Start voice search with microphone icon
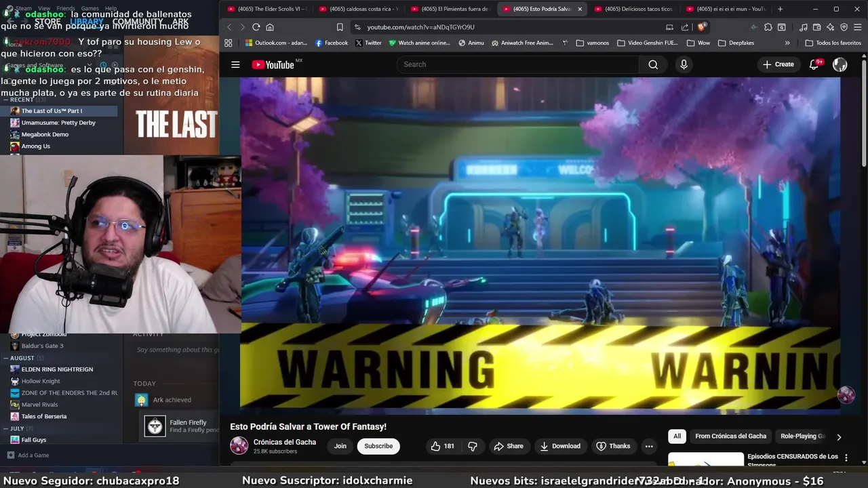868x488 pixels. click(684, 64)
